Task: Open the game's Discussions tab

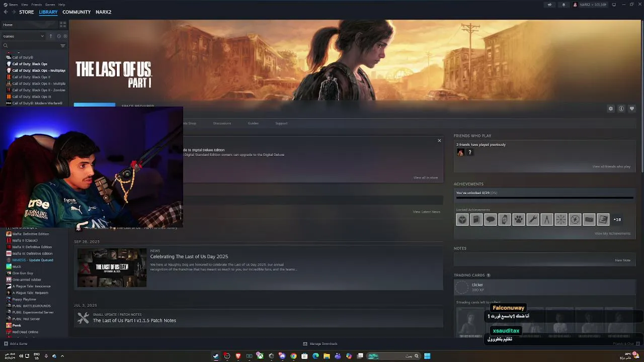Action: pos(222,123)
